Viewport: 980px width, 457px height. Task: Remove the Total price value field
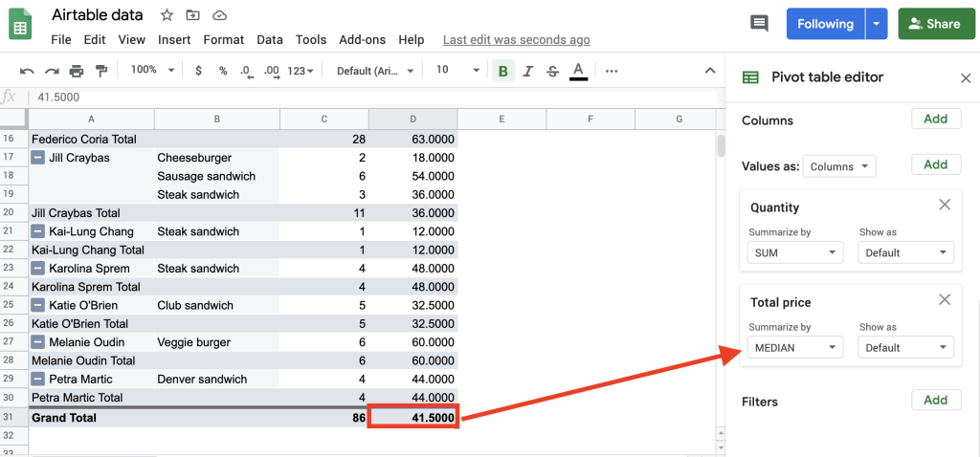click(x=945, y=299)
